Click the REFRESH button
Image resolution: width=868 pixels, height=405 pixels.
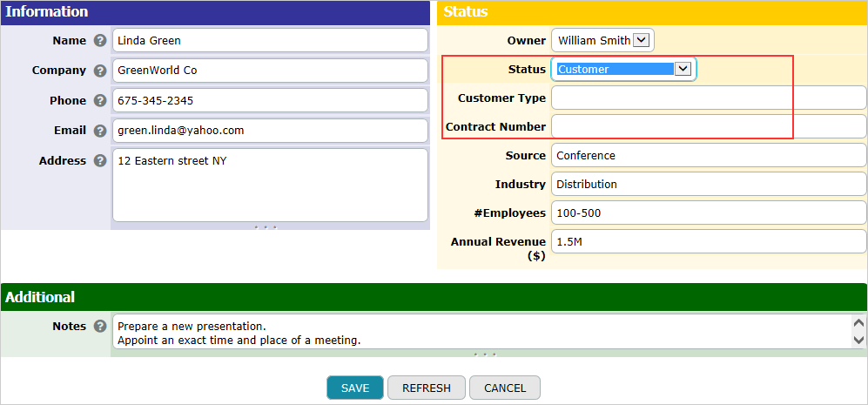click(427, 388)
